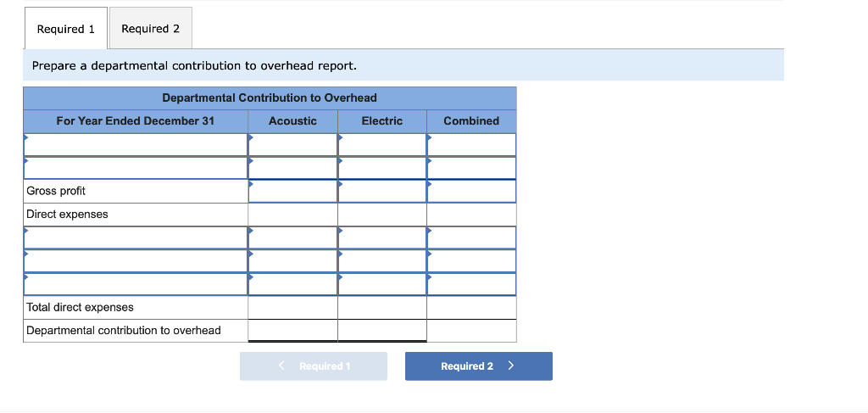Select Combined cell in Gross profit row
This screenshot has width=868, height=413.
click(471, 191)
